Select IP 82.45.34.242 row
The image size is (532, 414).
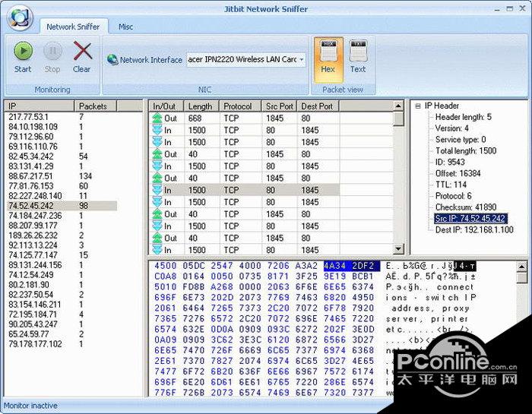point(62,156)
